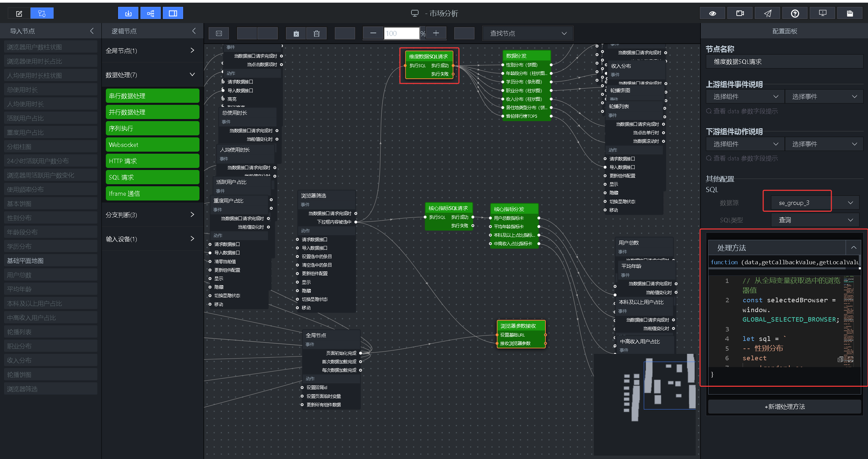868x459 pixels.
Task: Click the import download icon in top bar
Action: 128,14
